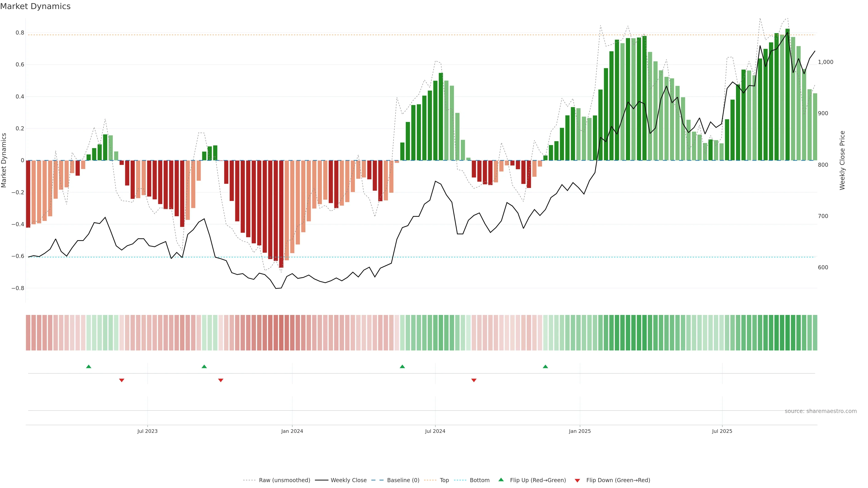868x488 pixels.
Task: Click the Flip Down legend red triangle icon
Action: (577, 480)
